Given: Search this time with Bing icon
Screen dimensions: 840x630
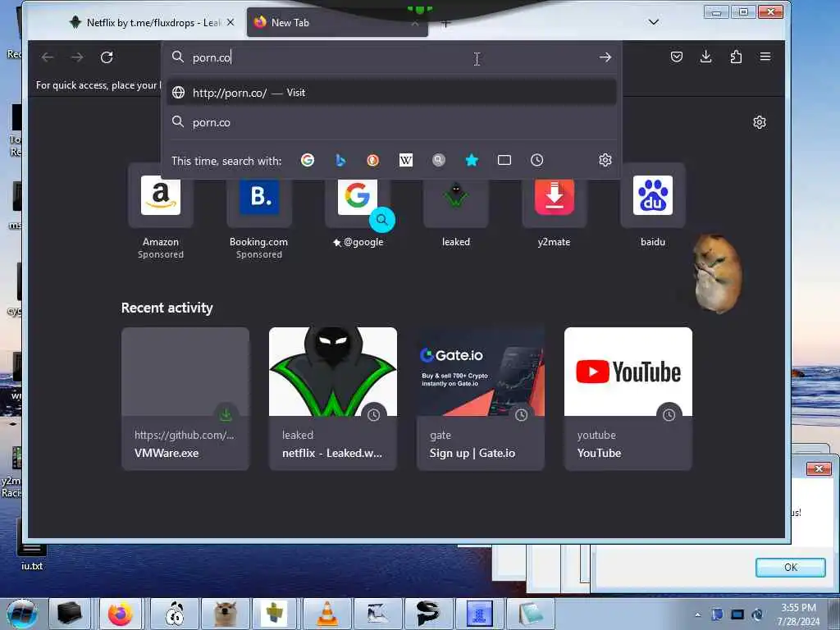Looking at the screenshot, I should pos(340,160).
